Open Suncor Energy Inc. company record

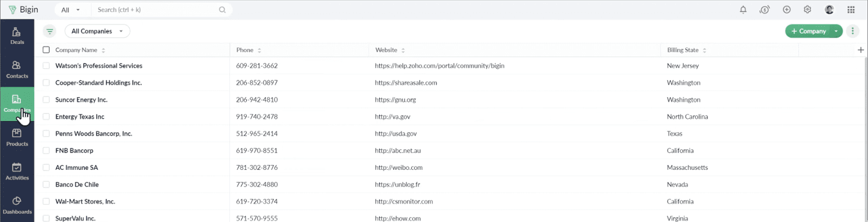(81, 100)
